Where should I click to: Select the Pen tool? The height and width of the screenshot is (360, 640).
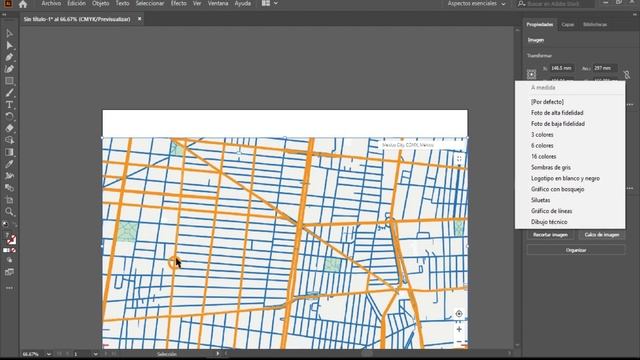9,57
